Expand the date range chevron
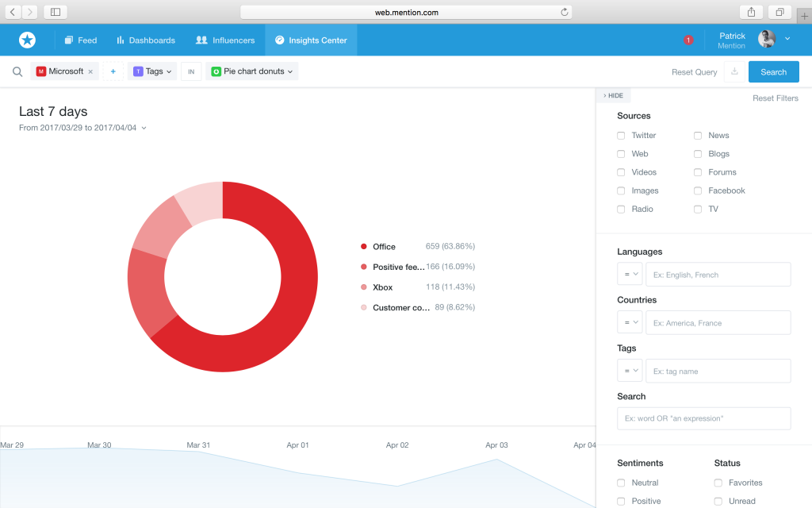This screenshot has height=508, width=812. click(x=144, y=128)
